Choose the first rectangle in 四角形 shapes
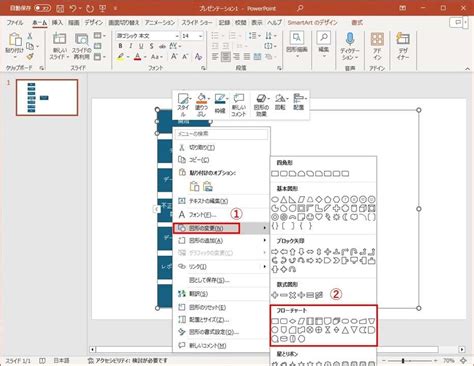Viewport: 474px width, 366px height. (x=275, y=174)
